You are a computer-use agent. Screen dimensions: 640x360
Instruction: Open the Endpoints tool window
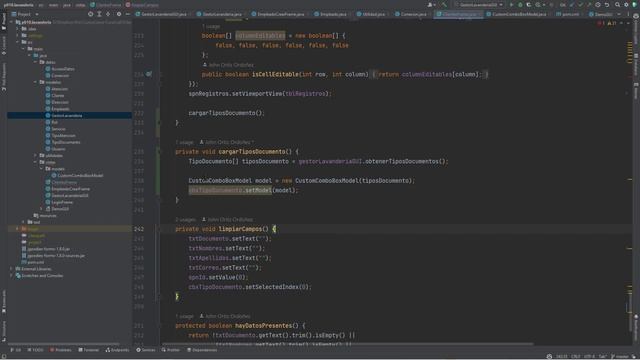click(117, 350)
